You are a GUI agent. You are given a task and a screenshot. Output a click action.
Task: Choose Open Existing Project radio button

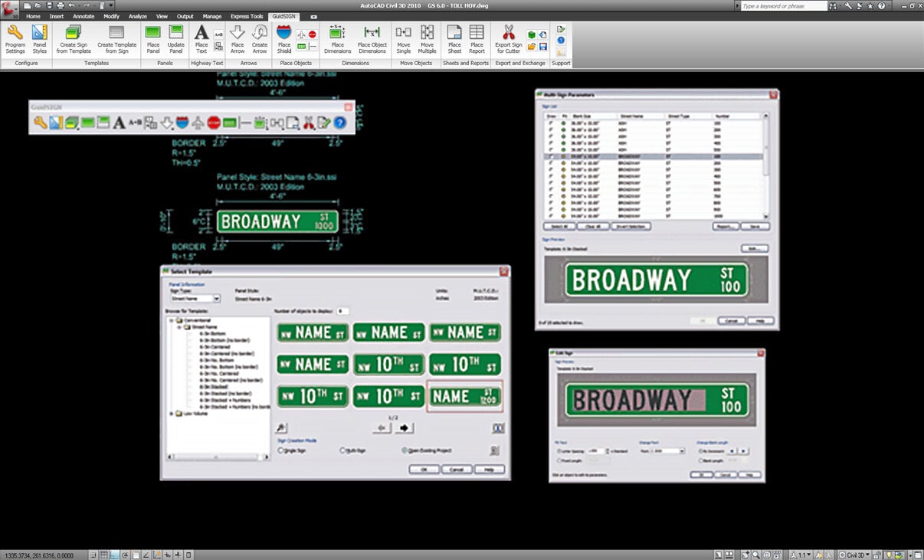tap(405, 450)
